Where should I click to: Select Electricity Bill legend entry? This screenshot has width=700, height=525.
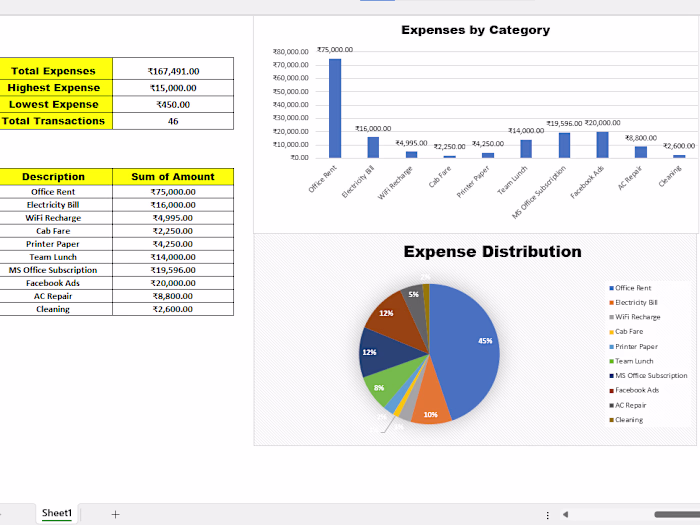[x=633, y=303]
